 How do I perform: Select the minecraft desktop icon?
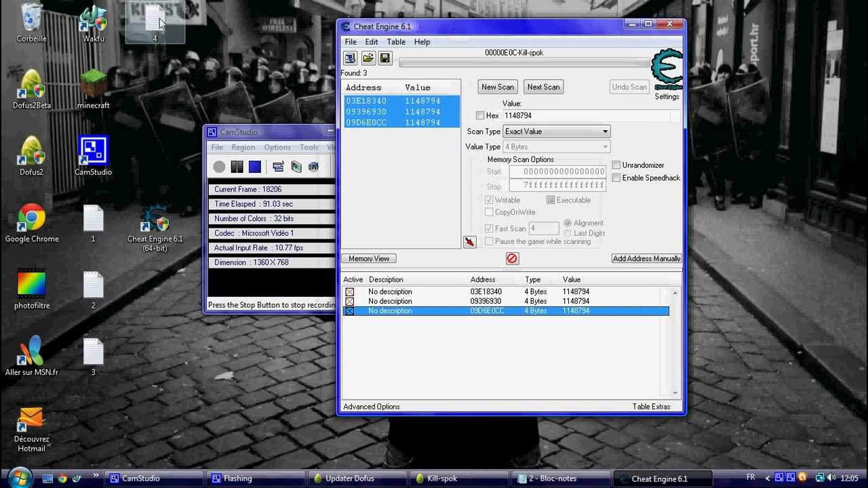coord(94,89)
